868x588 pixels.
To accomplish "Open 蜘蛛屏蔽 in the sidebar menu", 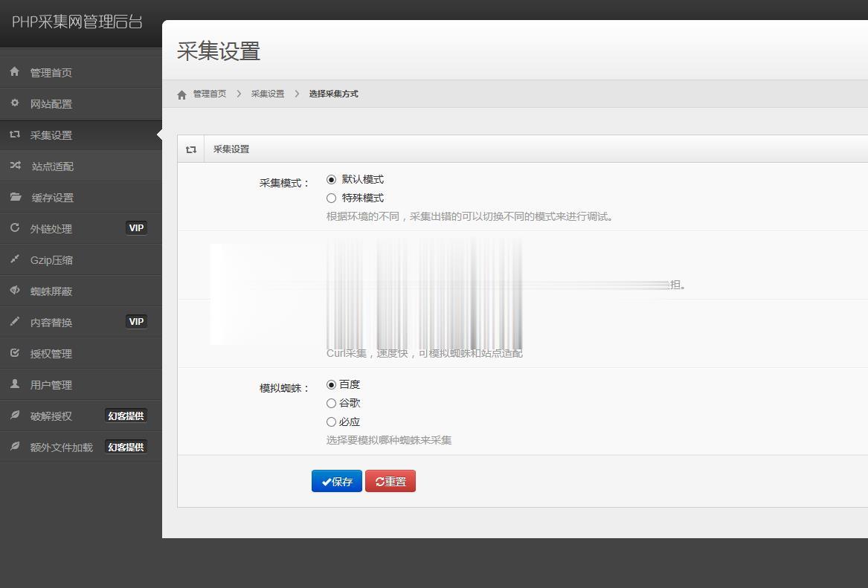I will tap(81, 291).
